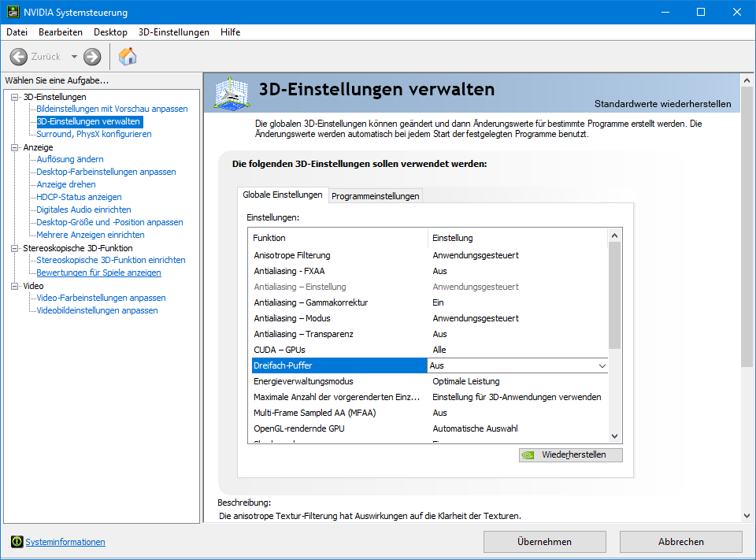
Task: Collapse the 3D-Einstellungen tree node
Action: [14, 97]
